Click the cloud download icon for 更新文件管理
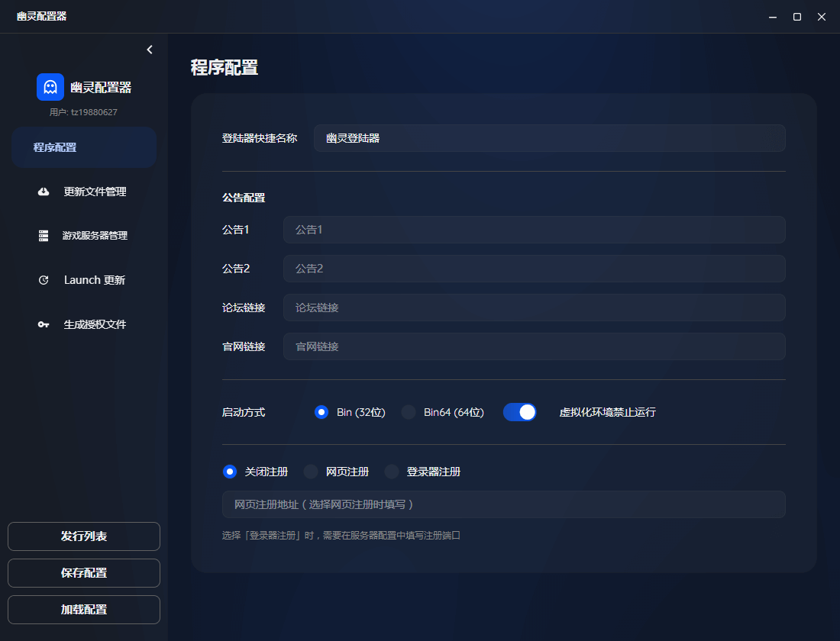Screen dimensions: 840x641 tap(44, 192)
